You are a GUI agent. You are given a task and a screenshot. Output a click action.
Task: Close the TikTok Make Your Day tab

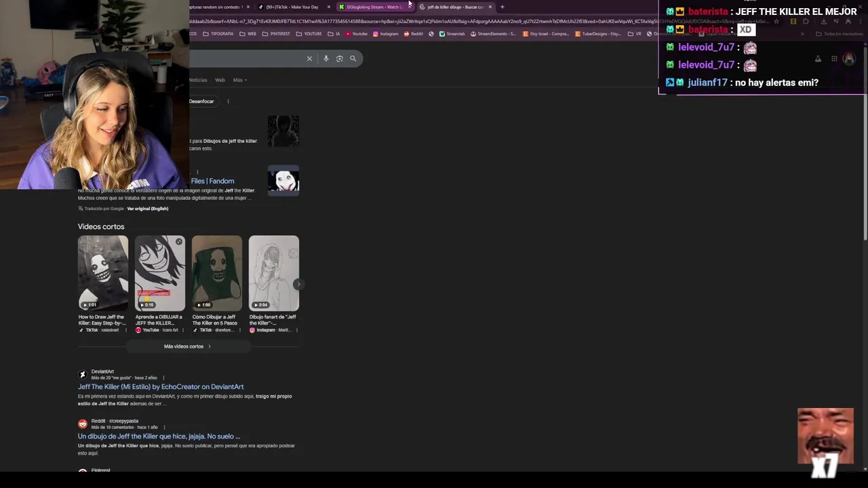pos(329,7)
